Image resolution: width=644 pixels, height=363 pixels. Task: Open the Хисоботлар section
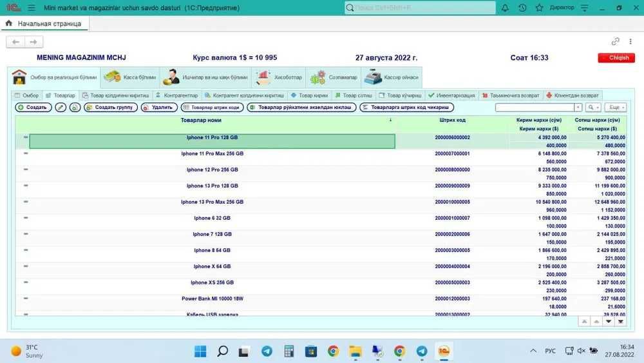coord(278,77)
